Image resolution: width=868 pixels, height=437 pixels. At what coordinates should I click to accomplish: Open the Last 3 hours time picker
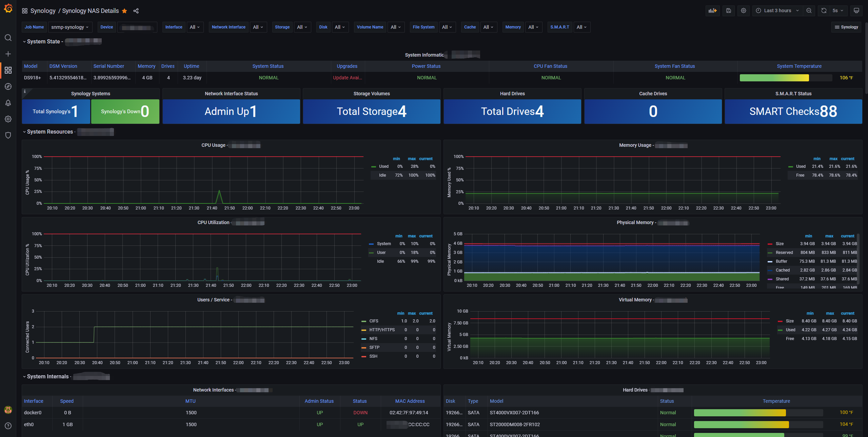[x=777, y=11]
